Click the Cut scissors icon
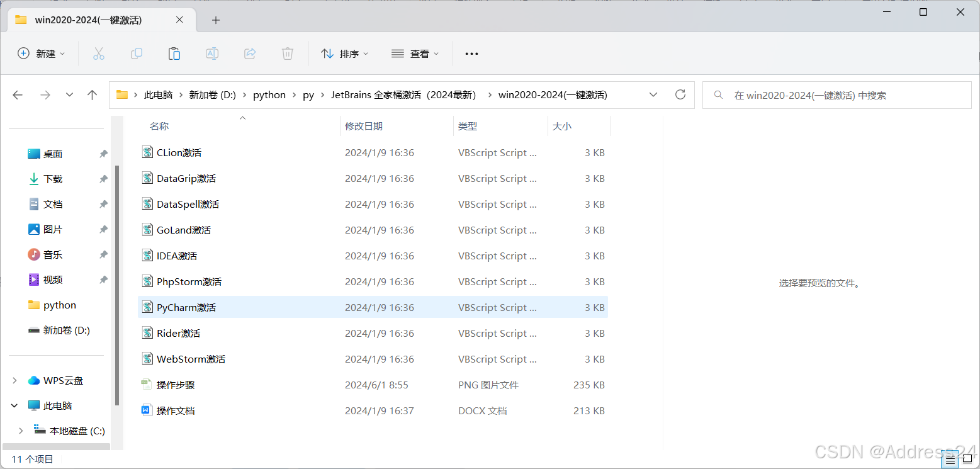980x469 pixels. tap(98, 54)
